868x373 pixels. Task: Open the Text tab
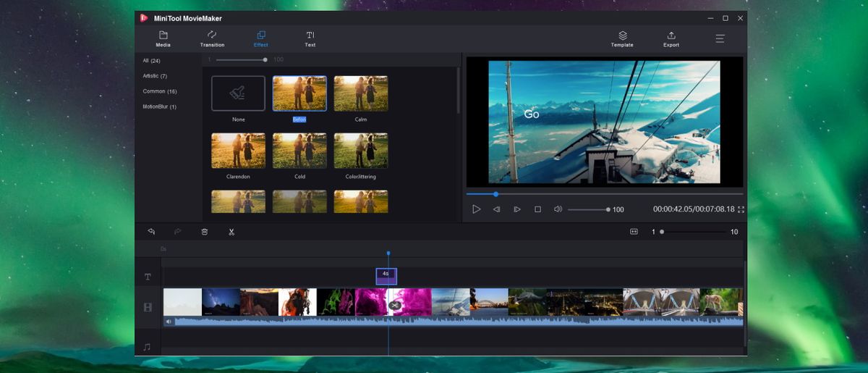(x=310, y=38)
